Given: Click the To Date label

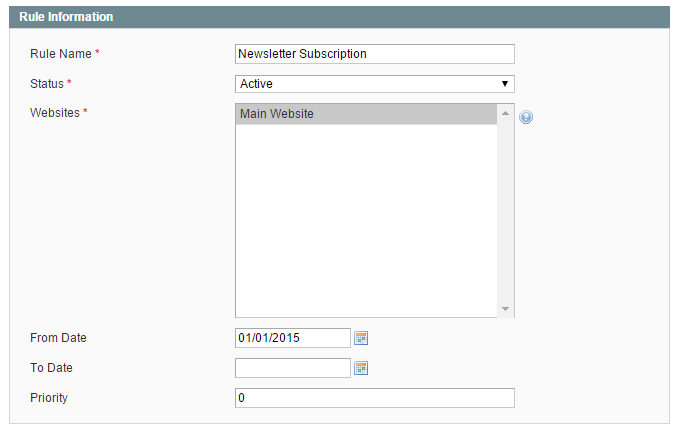Looking at the screenshot, I should coord(51,368).
